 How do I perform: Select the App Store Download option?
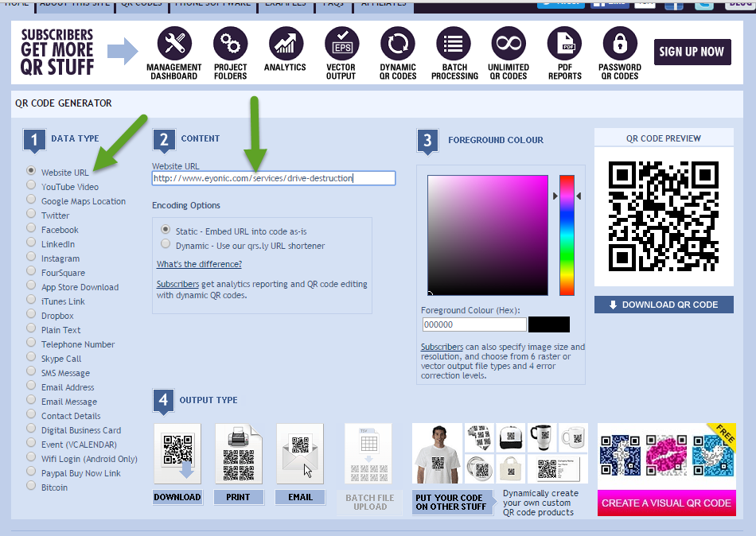(31, 285)
